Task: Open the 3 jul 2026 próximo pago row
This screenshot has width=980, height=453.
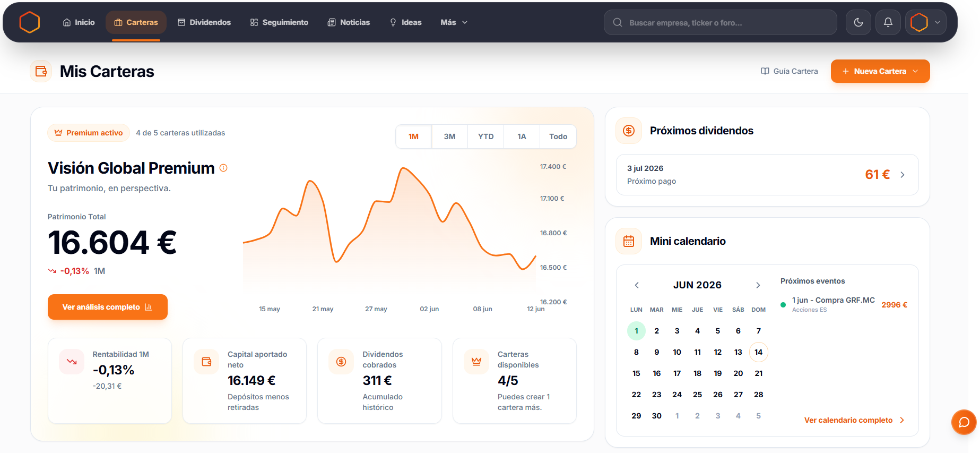Action: (767, 175)
